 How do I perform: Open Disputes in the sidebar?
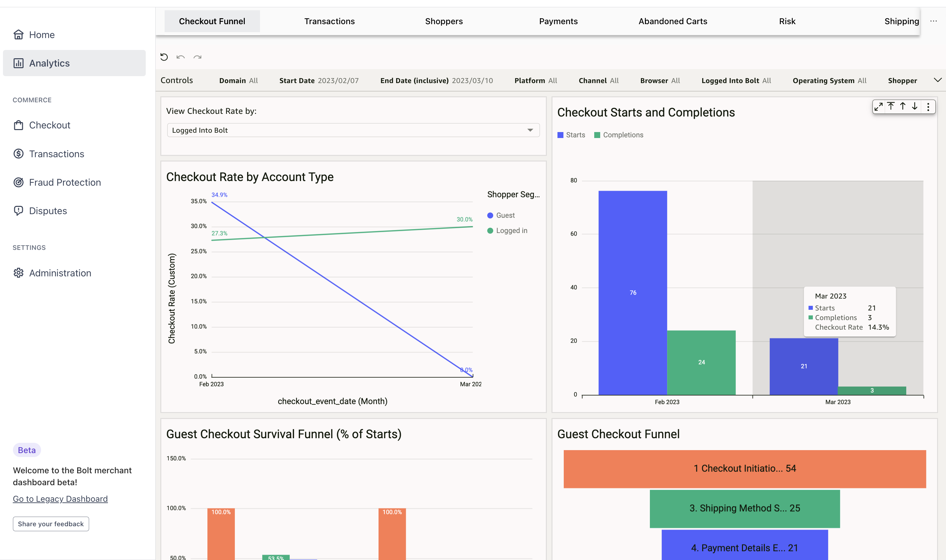click(x=75, y=210)
